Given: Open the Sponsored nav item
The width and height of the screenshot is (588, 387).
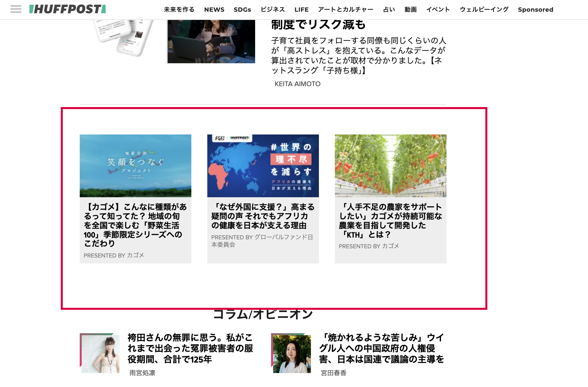Looking at the screenshot, I should [536, 9].
